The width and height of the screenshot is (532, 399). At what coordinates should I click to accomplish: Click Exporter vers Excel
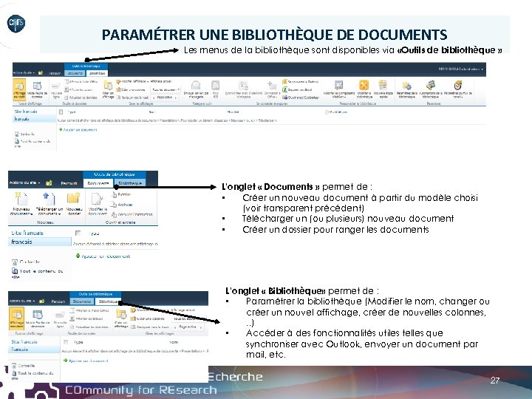tap(297, 89)
